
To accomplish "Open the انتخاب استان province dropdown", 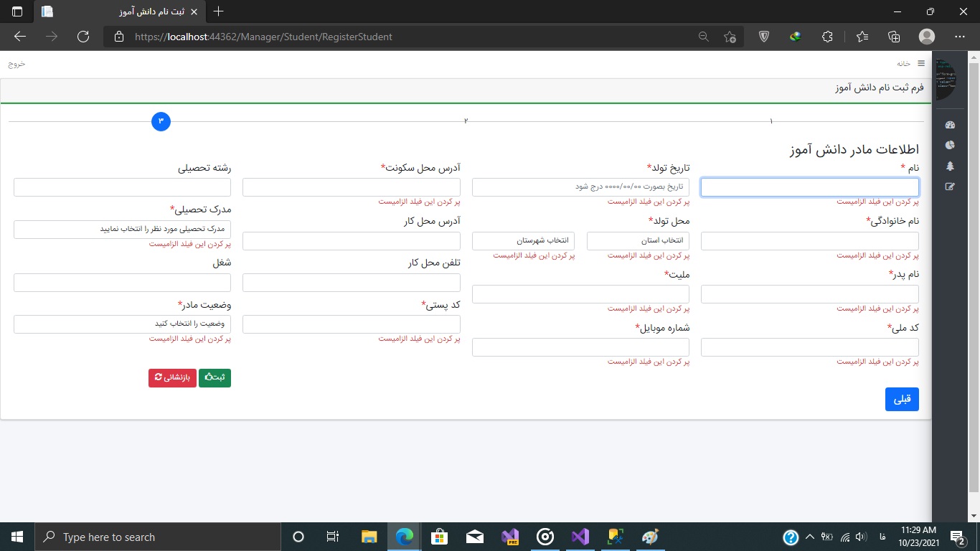I will click(x=638, y=241).
